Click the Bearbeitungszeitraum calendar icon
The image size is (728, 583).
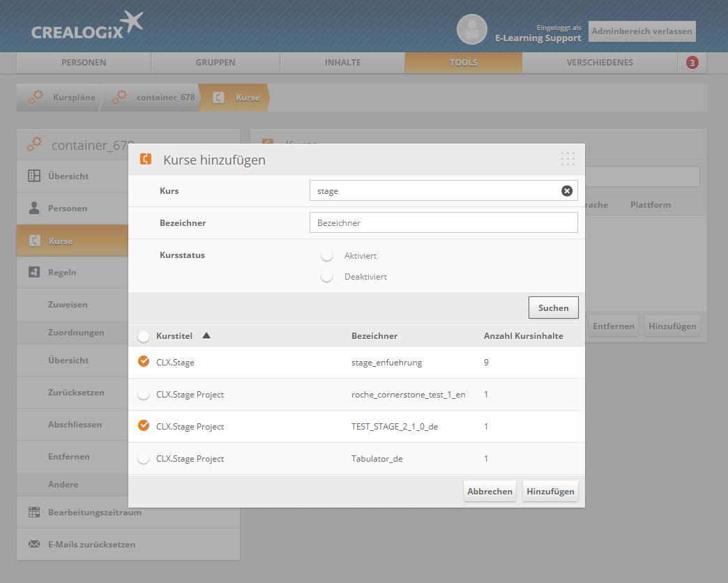pos(34,513)
